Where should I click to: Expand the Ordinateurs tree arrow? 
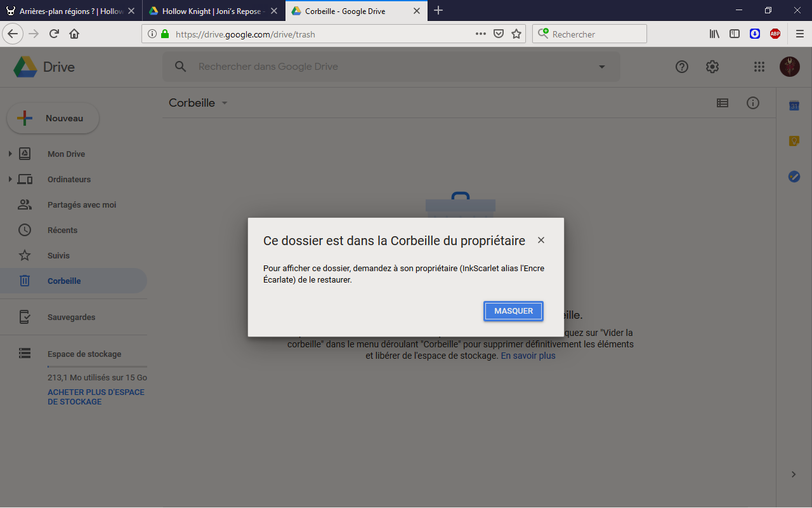click(x=10, y=179)
